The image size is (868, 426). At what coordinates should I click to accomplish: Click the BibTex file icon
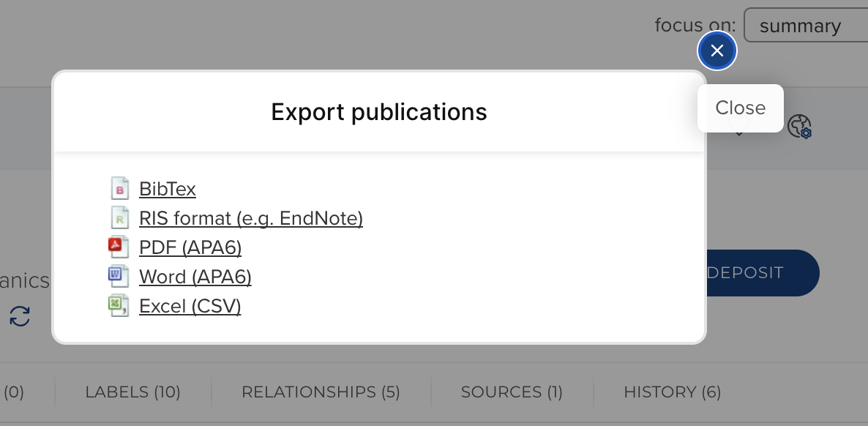pos(119,189)
